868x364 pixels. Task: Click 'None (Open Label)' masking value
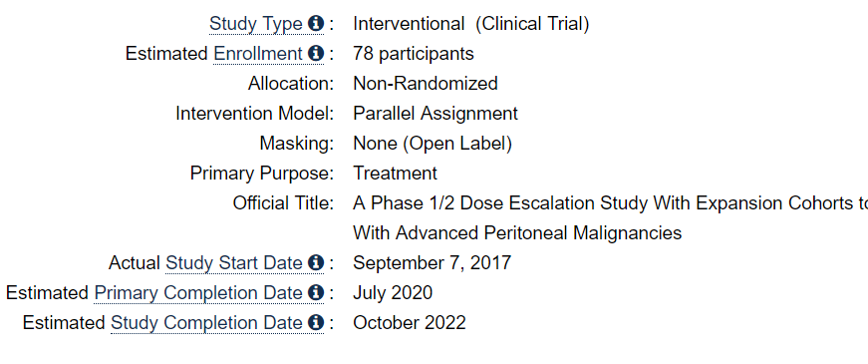(433, 144)
